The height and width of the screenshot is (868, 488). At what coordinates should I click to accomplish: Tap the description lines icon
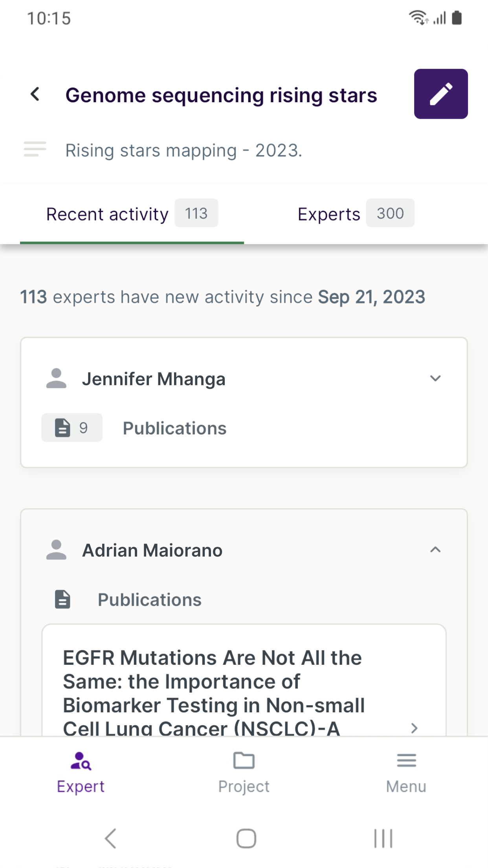tap(35, 149)
